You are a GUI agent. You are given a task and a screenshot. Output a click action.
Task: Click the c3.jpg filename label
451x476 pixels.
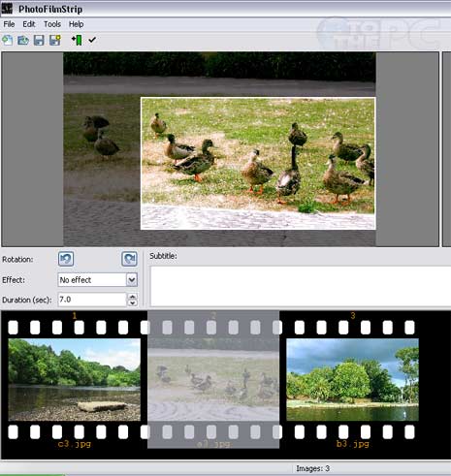[75, 444]
